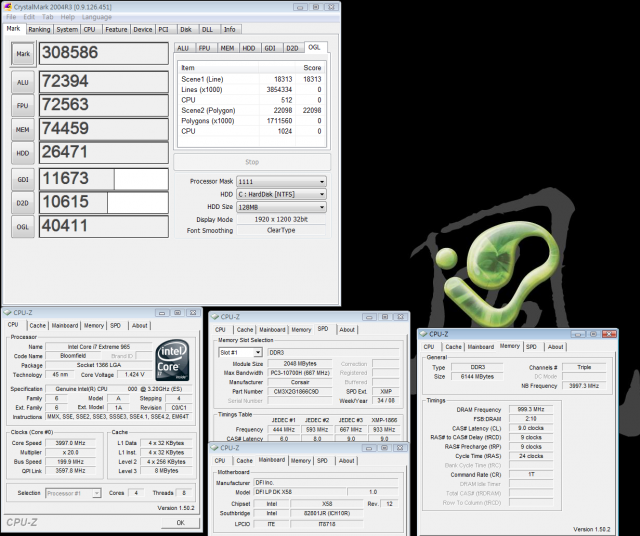Select the ALU results sub-tab

(183, 48)
